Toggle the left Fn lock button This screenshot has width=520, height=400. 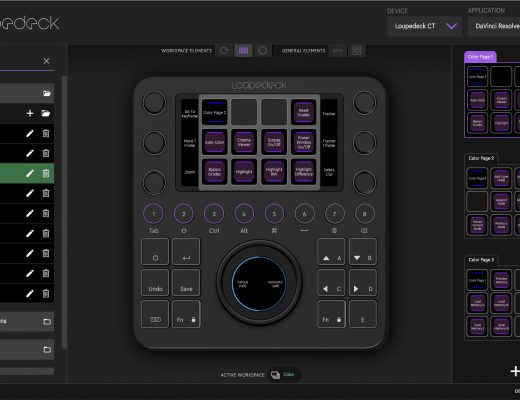(186, 314)
